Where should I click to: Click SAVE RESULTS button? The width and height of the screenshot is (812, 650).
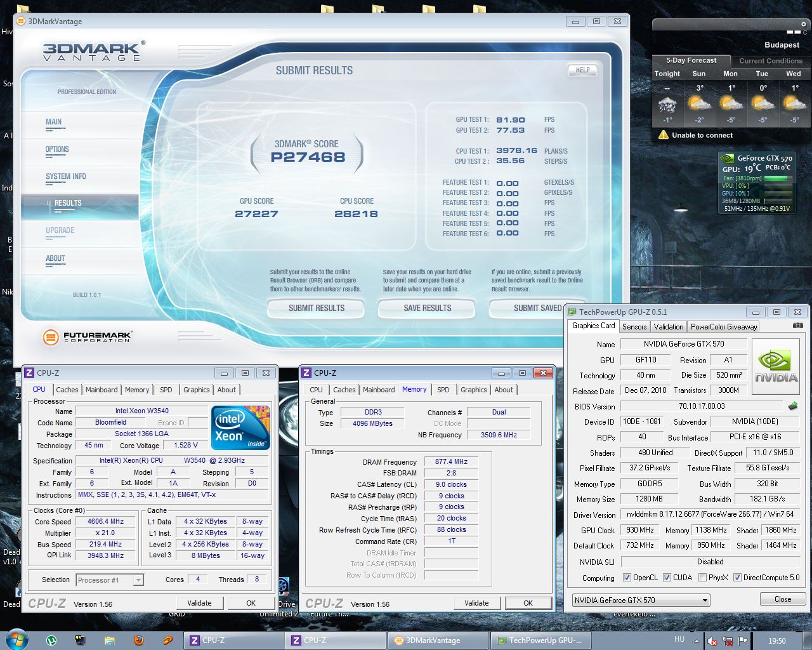click(x=428, y=308)
